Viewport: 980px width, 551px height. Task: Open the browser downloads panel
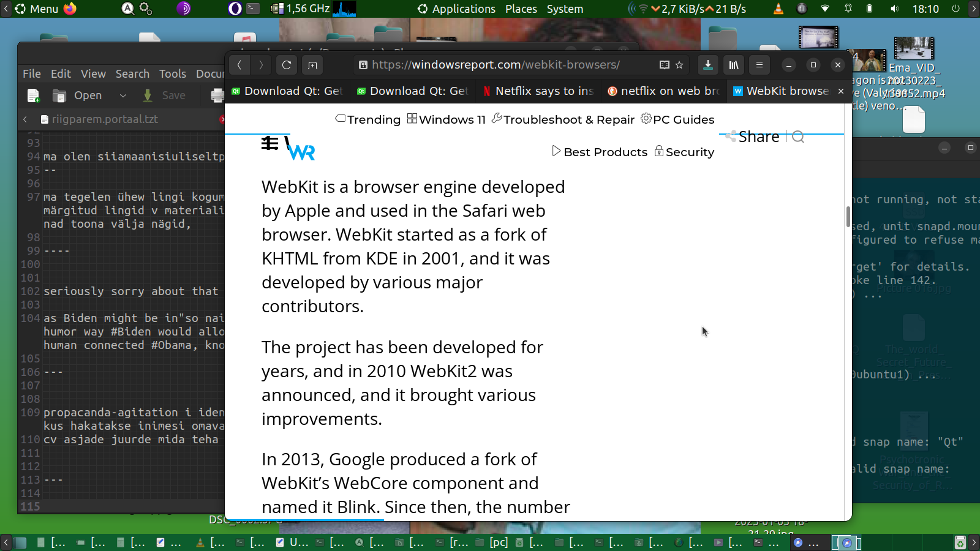click(x=708, y=65)
